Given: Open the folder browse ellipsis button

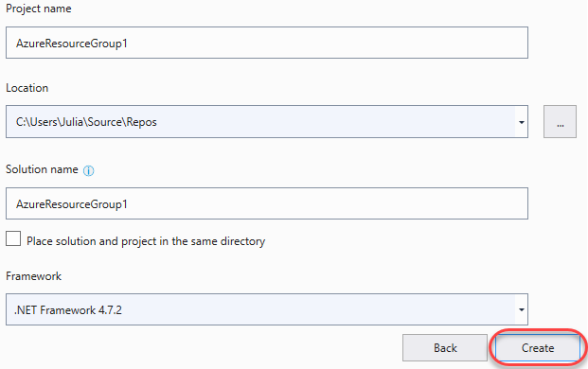Looking at the screenshot, I should [560, 122].
